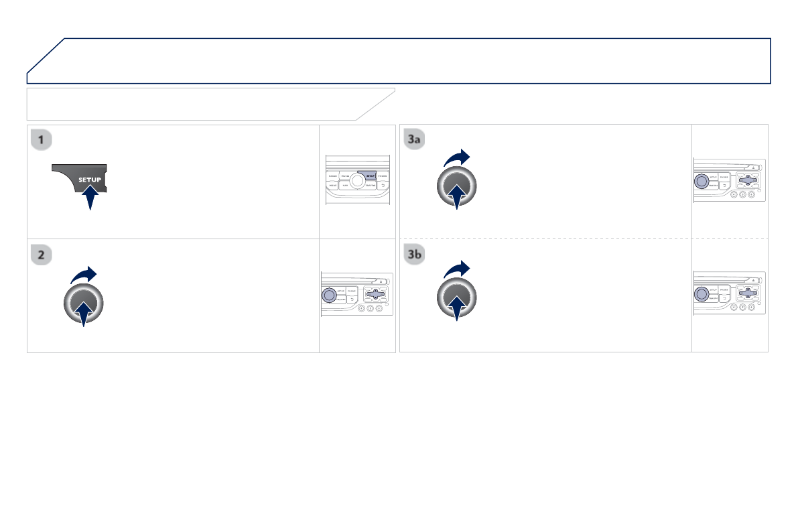Select the step 3a badge
This screenshot has height=532, width=798.
[414, 139]
